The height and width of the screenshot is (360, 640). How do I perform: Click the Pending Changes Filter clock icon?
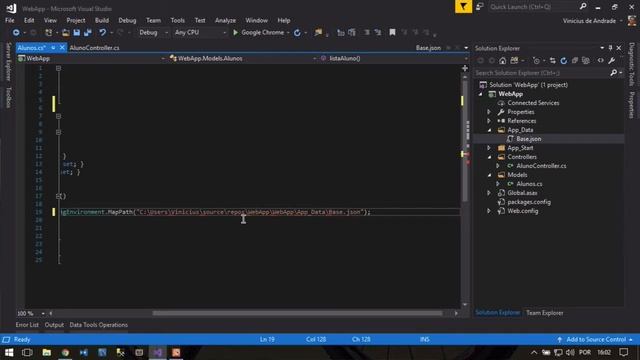click(x=536, y=60)
